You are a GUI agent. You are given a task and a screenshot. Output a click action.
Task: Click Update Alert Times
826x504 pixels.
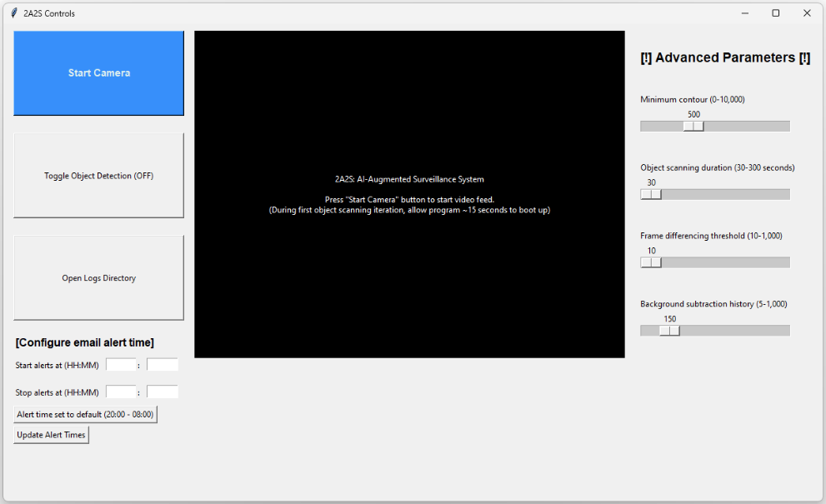(51, 435)
